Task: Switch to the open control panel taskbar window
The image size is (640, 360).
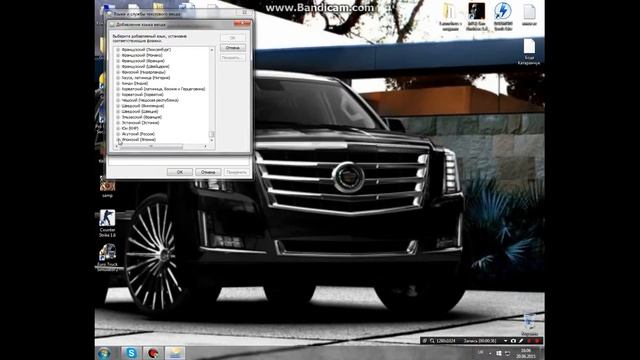Action: [175, 353]
